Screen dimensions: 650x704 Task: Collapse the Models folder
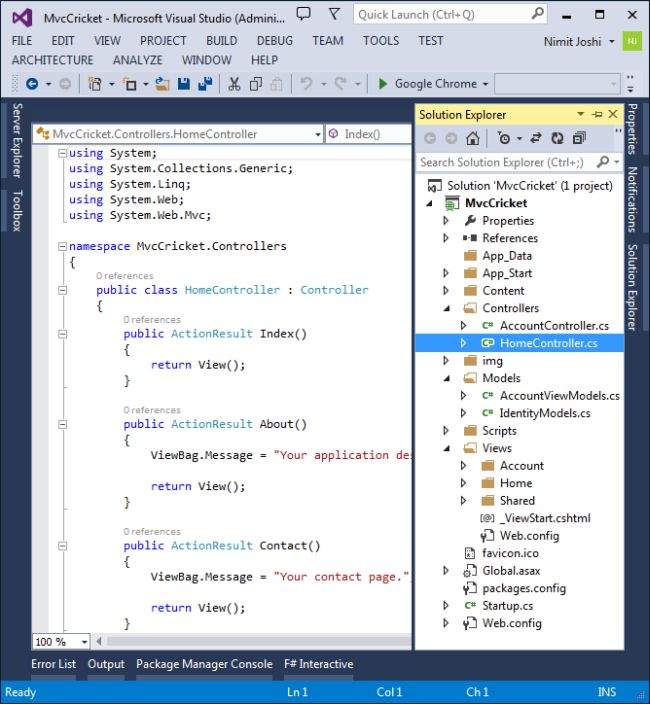tap(447, 378)
